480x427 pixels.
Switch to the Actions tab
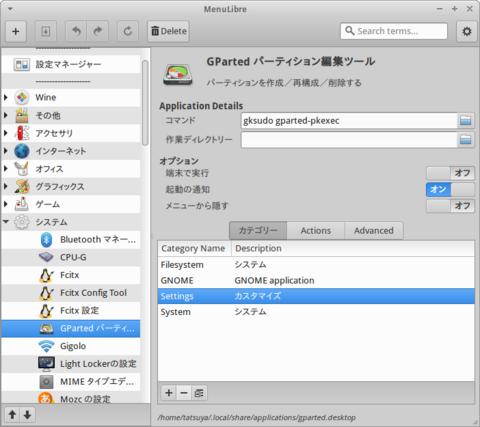(316, 230)
